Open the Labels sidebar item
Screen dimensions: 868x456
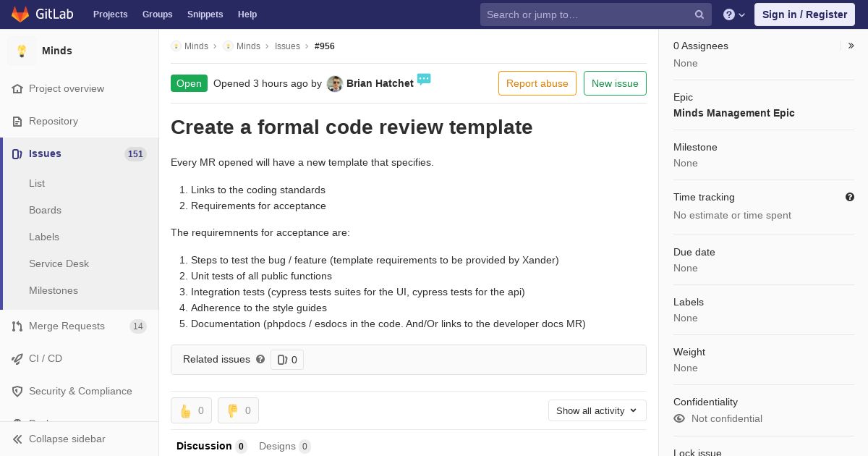tap(44, 237)
